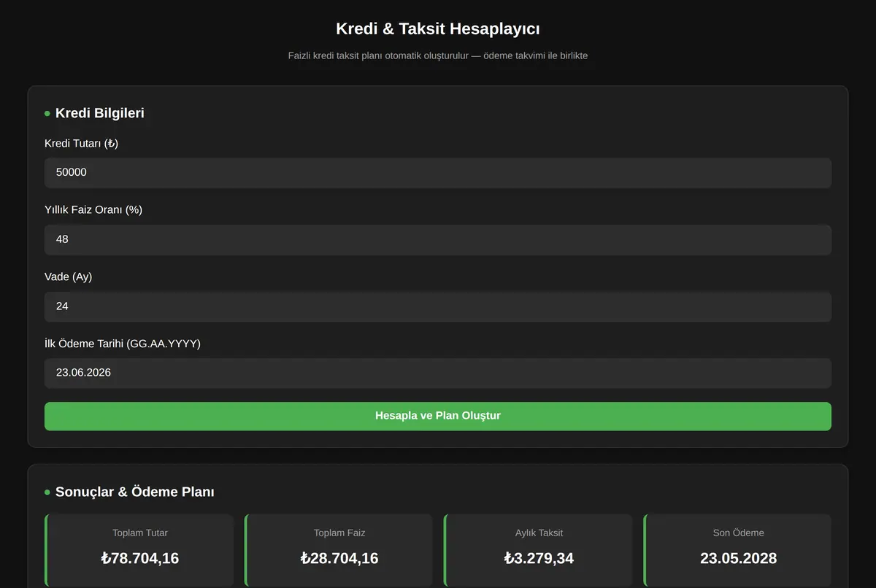Click the Aylık Taksit card label

click(x=539, y=533)
